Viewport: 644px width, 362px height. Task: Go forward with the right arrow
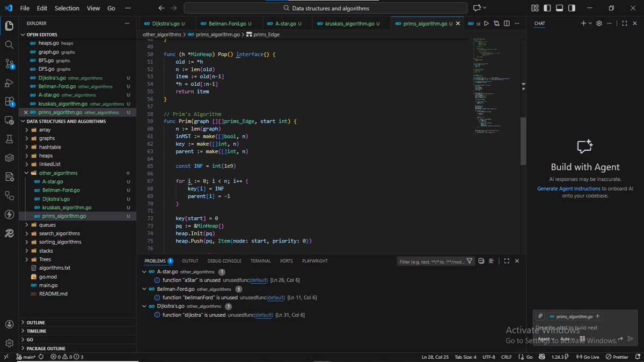173,8
